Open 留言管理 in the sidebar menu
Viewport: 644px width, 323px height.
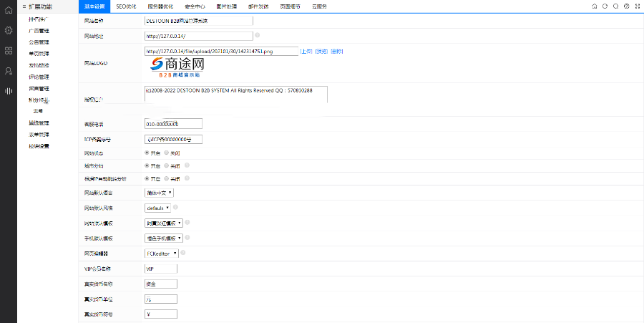pos(39,88)
